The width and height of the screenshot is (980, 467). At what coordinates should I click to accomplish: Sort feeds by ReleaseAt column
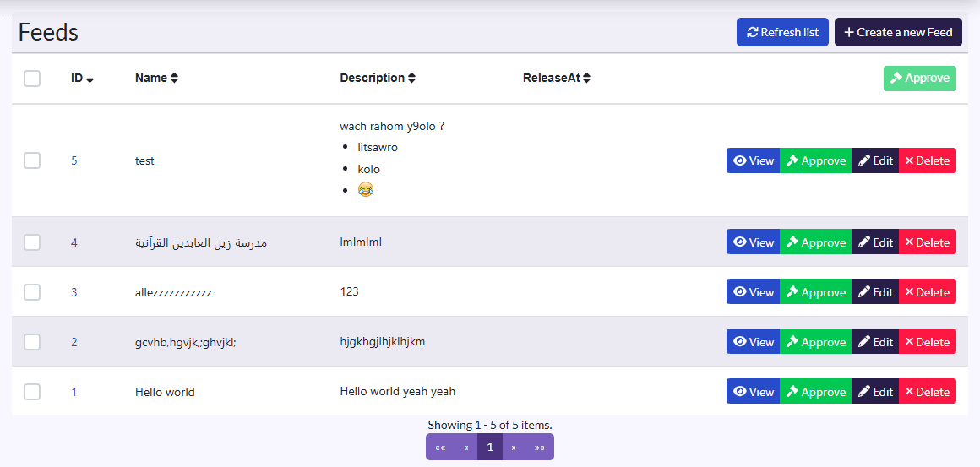[x=557, y=78]
